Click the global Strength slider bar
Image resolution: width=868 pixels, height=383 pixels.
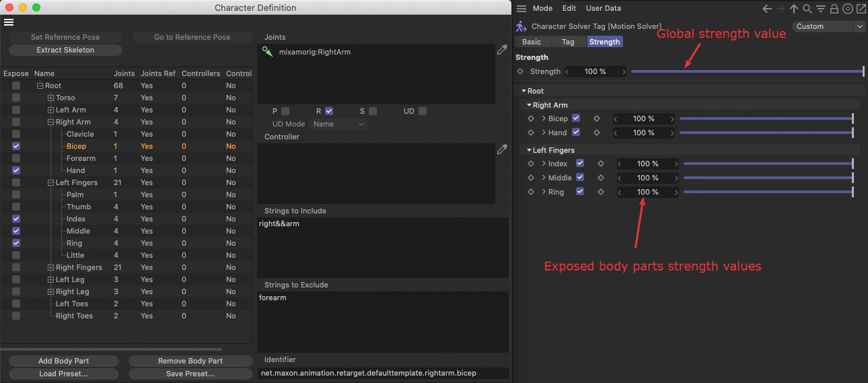[747, 71]
